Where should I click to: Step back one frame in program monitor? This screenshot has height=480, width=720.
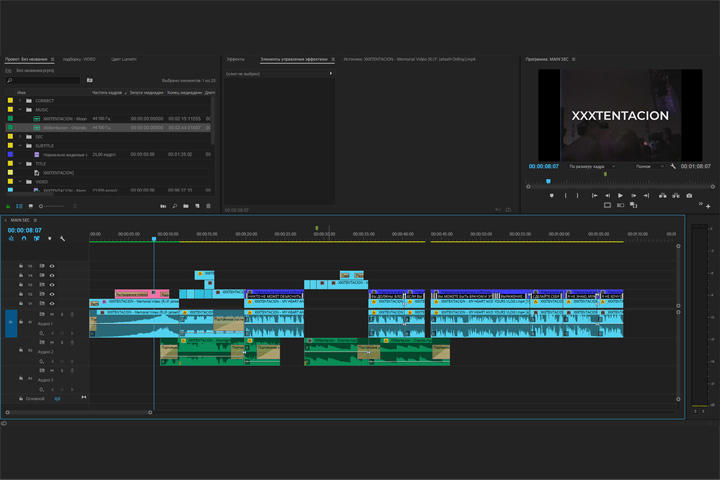point(607,196)
